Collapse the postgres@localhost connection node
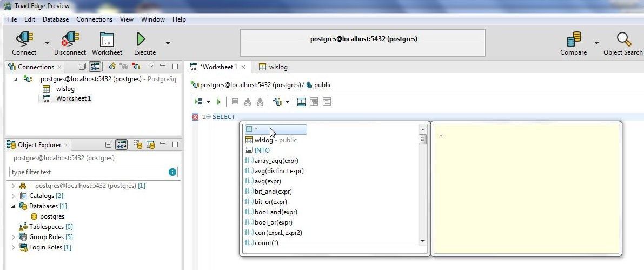Screen dimensions: 644x270 pyautogui.click(x=16, y=79)
